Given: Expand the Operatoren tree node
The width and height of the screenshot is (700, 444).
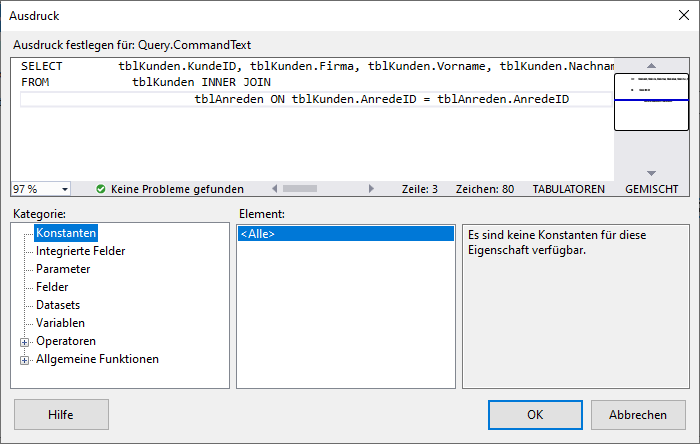Looking at the screenshot, I should (25, 341).
